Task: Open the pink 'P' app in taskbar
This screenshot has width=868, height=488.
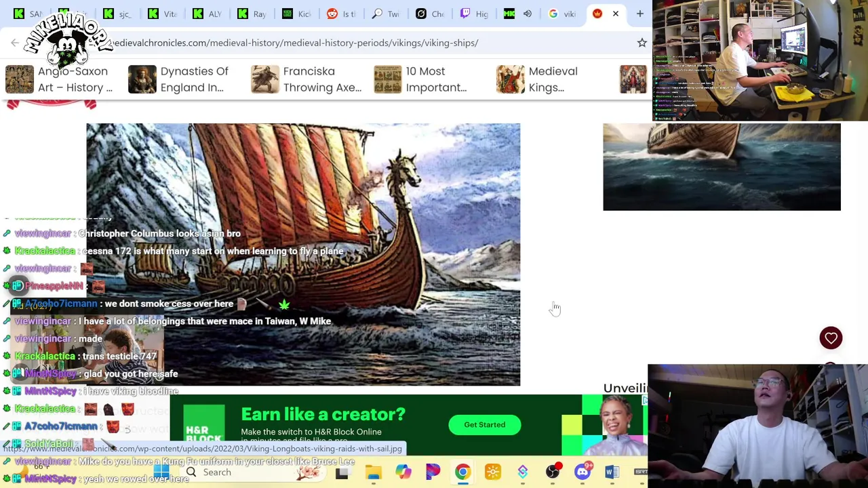Action: [x=433, y=472]
